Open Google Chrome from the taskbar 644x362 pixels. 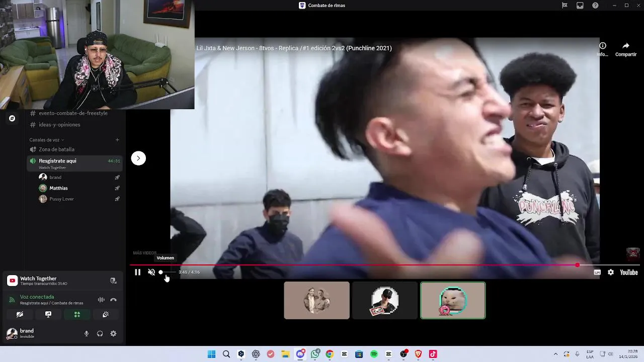pos(330,354)
